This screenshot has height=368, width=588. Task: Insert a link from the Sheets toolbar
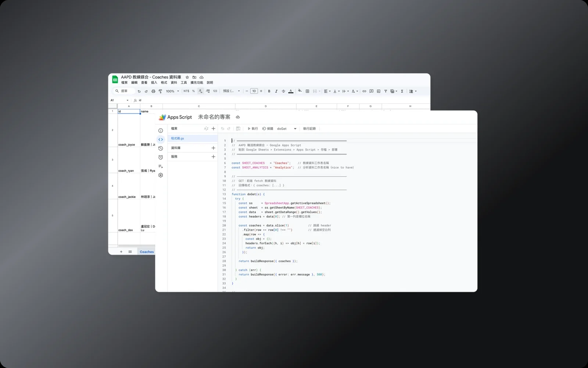(364, 91)
